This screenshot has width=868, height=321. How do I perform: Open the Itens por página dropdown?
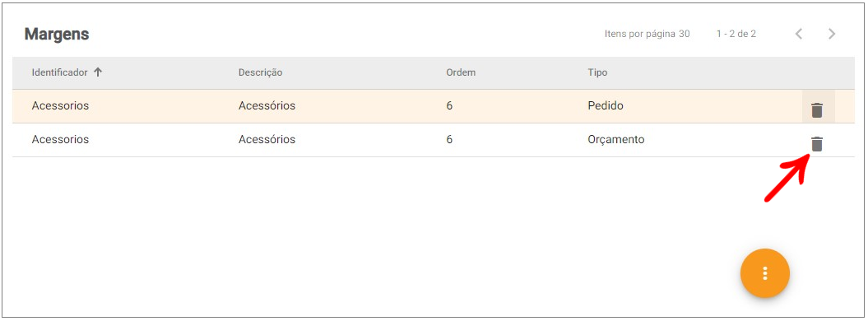[x=685, y=34]
